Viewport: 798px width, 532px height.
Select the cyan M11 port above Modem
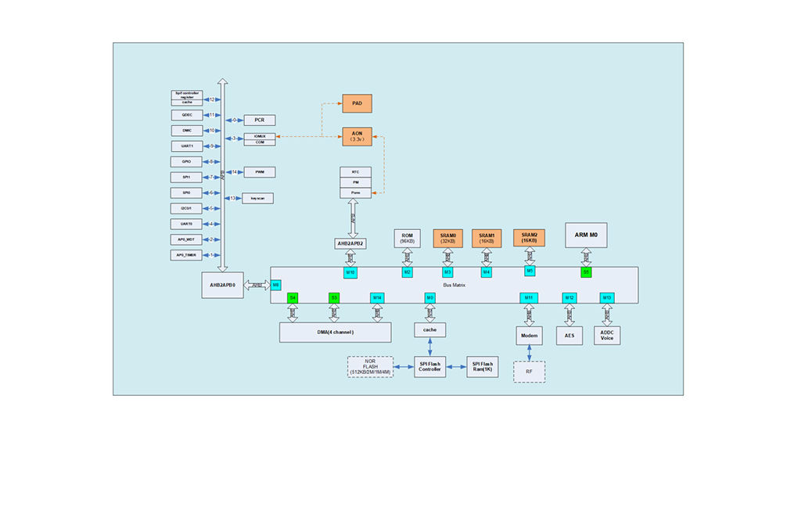529,298
